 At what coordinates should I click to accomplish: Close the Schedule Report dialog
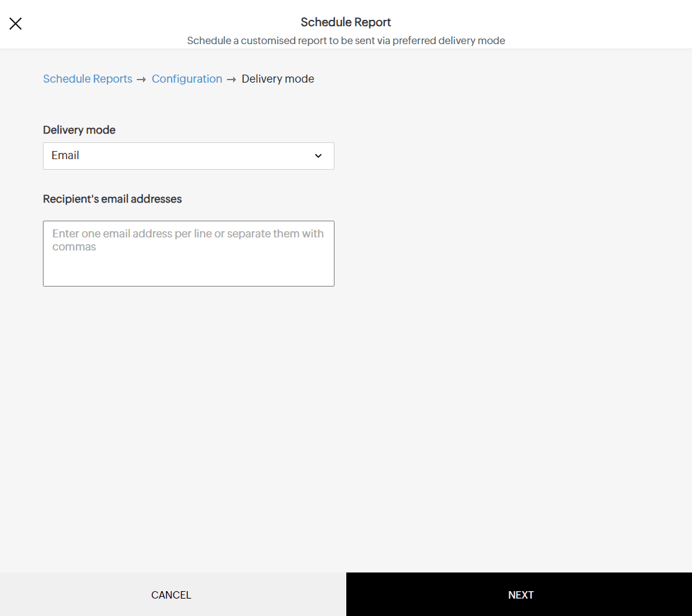tap(16, 24)
